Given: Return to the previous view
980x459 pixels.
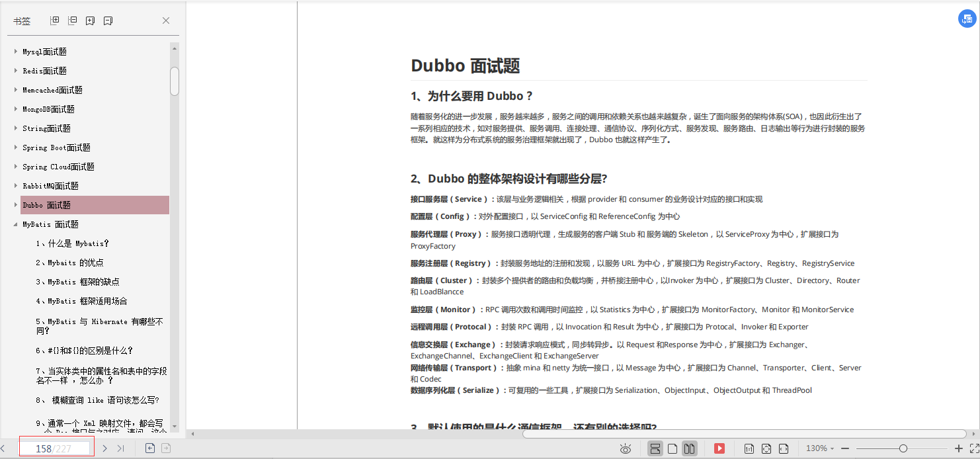Looking at the screenshot, I should (150, 448).
